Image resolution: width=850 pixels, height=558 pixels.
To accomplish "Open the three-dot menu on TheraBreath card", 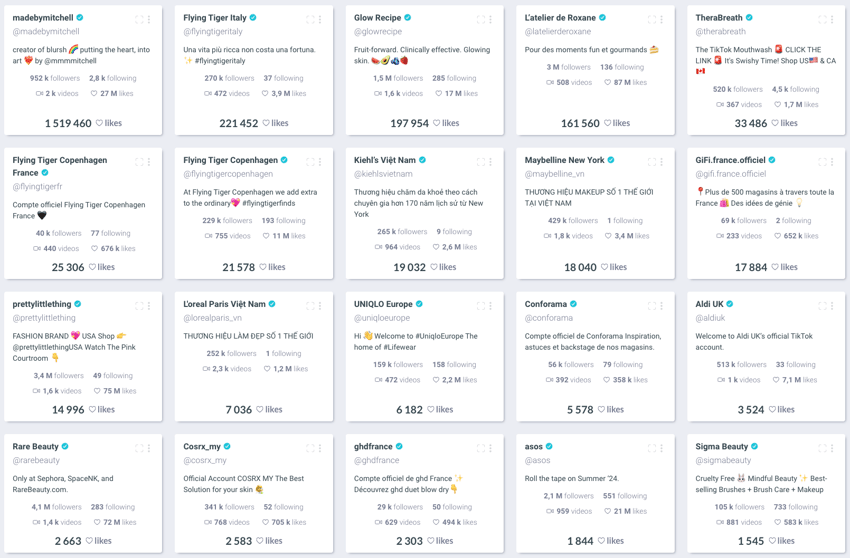I will [x=832, y=20].
